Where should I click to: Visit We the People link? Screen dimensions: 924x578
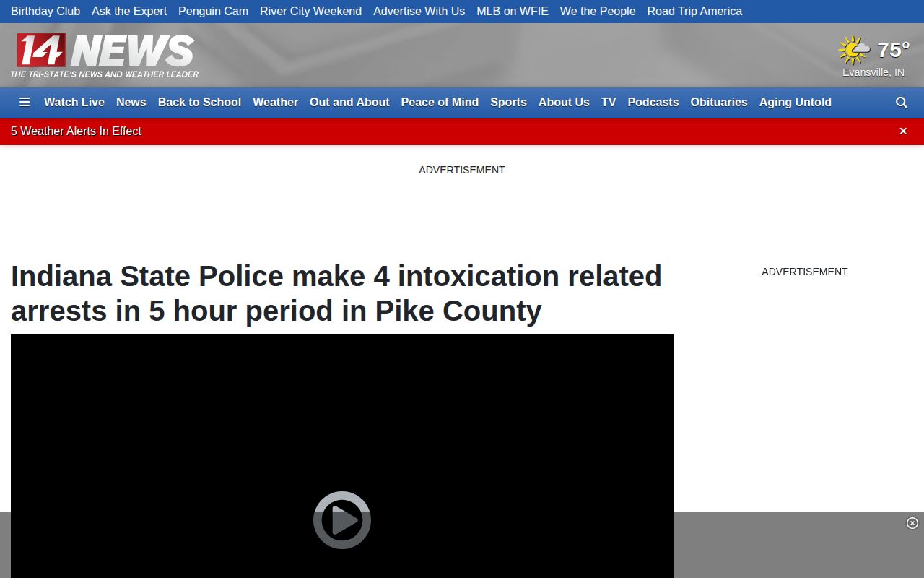598,12
